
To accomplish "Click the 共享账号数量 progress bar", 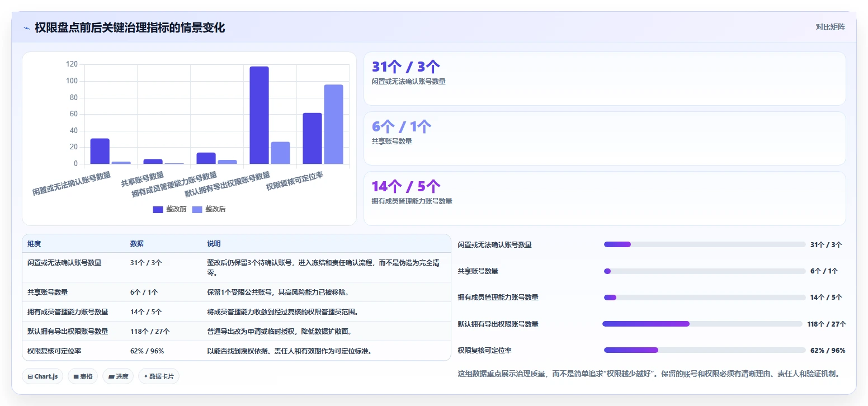I will pyautogui.click(x=705, y=271).
